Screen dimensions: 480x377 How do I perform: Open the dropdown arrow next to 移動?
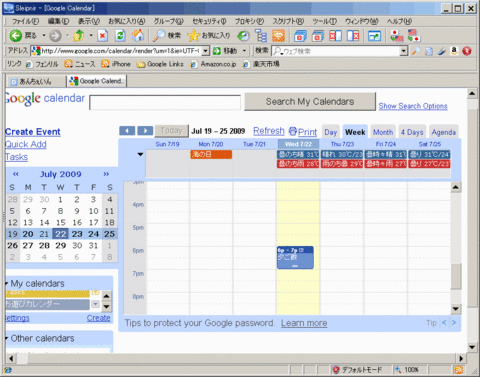244,51
